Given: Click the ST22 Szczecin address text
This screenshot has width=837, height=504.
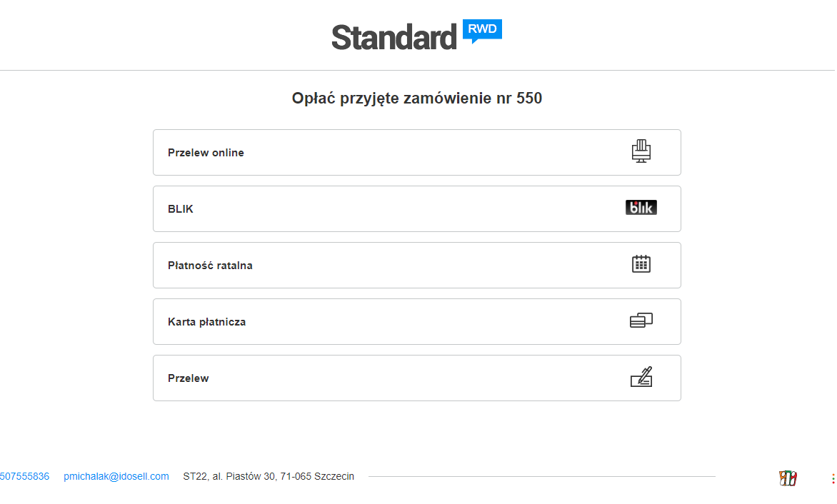Looking at the screenshot, I should (269, 476).
